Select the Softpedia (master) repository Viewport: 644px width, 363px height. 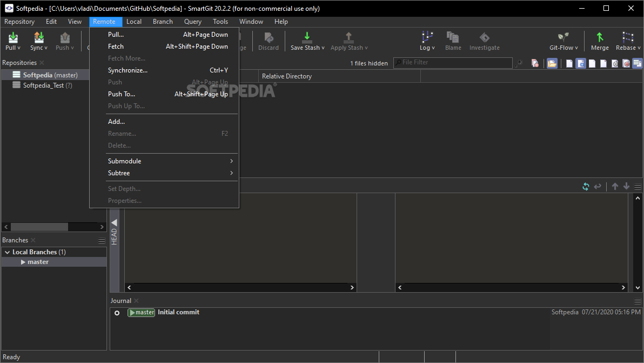(x=45, y=75)
